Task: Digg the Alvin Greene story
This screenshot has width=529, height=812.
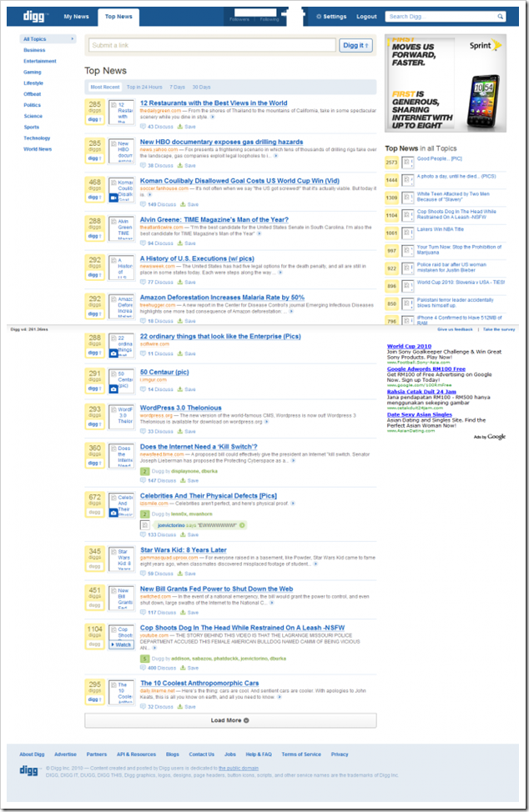Action: tap(95, 236)
